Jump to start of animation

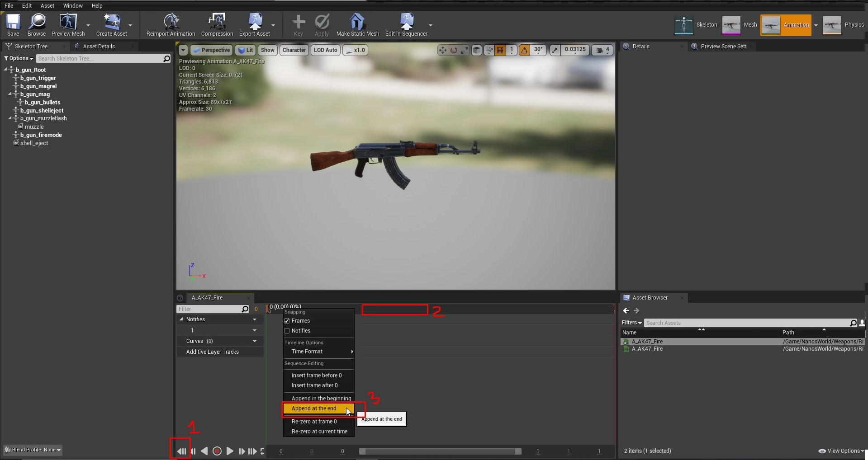[x=181, y=451]
